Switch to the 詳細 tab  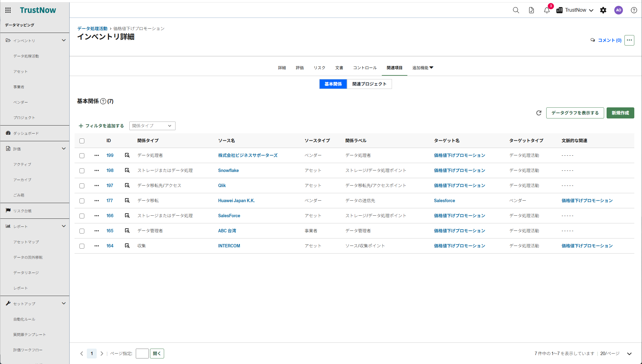(x=282, y=68)
